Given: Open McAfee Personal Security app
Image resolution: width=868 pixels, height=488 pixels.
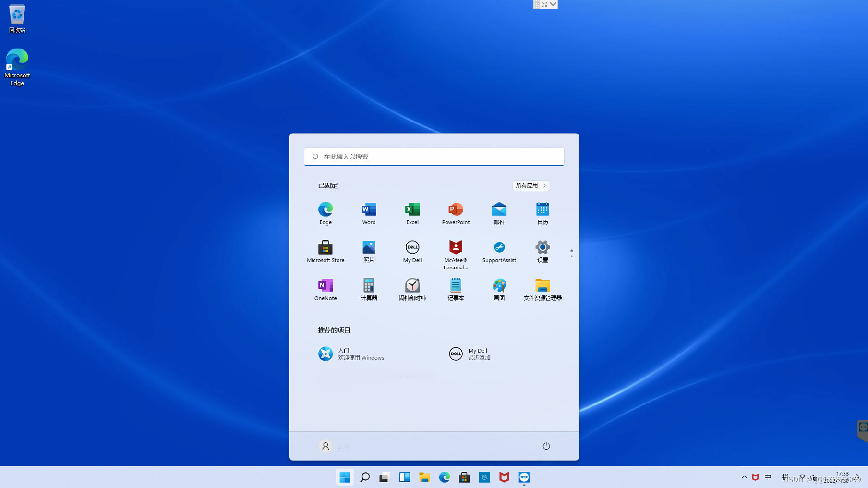Looking at the screenshot, I should click(x=456, y=255).
